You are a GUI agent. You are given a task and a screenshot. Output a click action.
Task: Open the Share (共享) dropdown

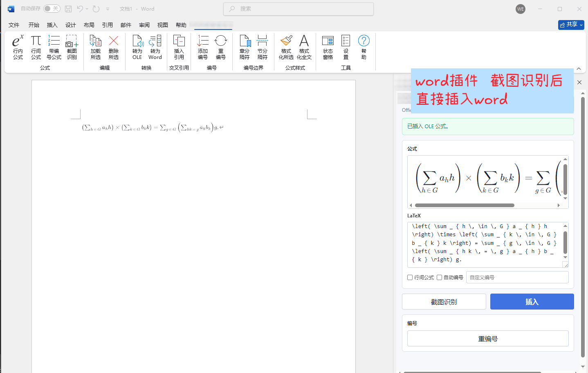(571, 25)
